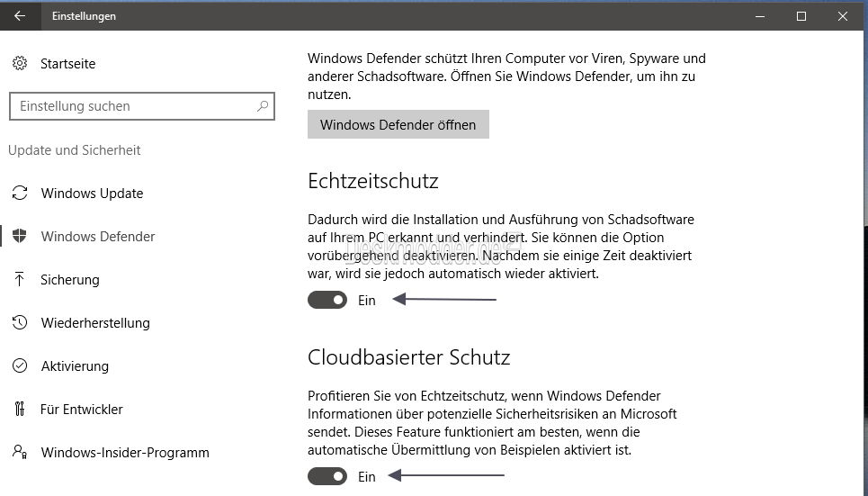Disable Cloudbasierter Schutz toggle
The height and width of the screenshot is (496, 868).
coord(327,476)
